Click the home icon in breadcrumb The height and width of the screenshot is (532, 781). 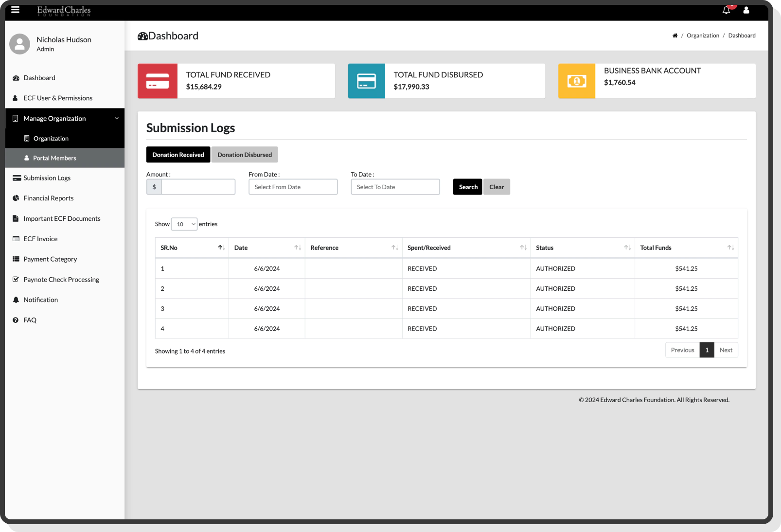tap(674, 35)
